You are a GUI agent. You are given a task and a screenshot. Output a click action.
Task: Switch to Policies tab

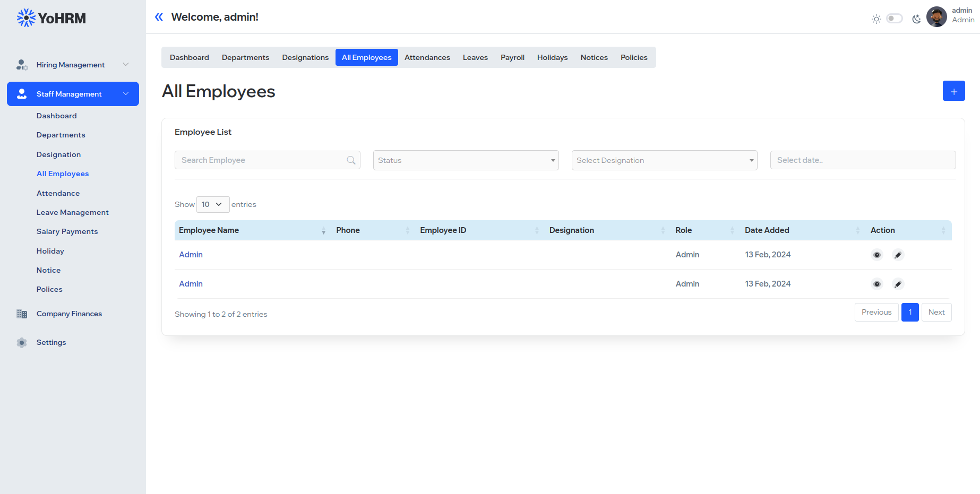coord(634,57)
